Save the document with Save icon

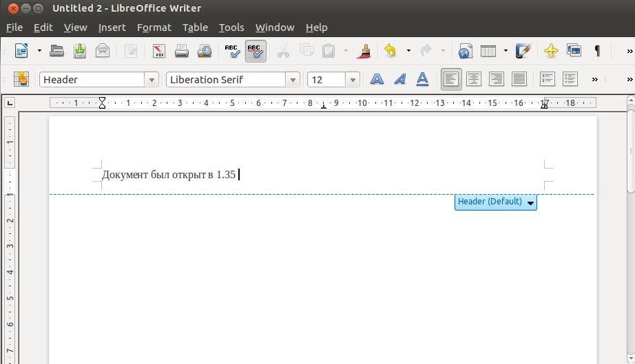tap(80, 51)
